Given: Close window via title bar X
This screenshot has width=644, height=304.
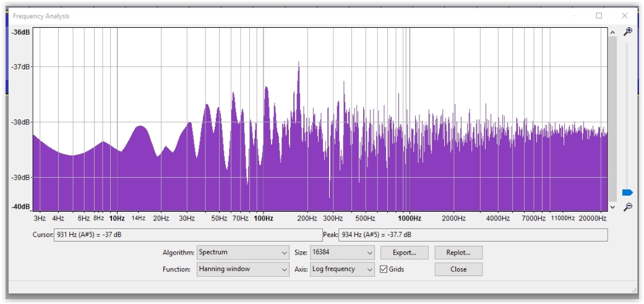Looking at the screenshot, I should tap(625, 15).
